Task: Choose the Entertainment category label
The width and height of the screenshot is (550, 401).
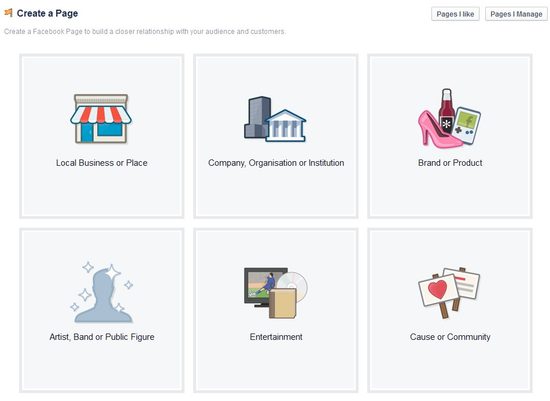Action: tap(276, 337)
